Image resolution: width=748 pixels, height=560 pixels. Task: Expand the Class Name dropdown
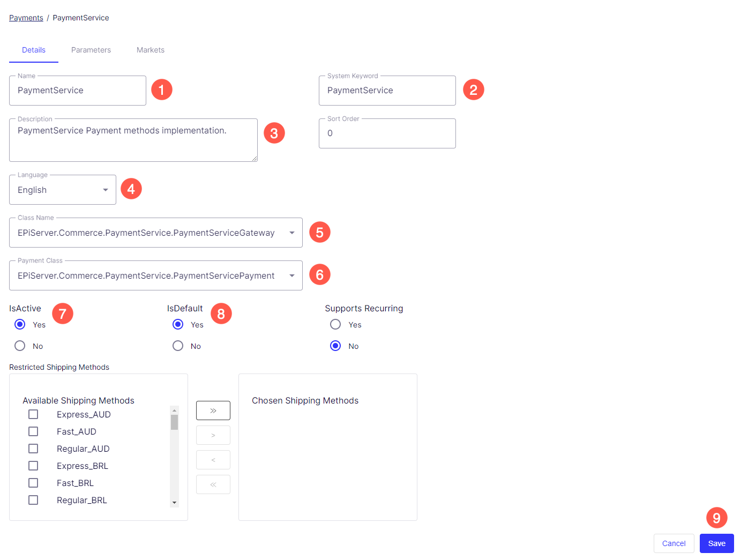click(x=155, y=233)
